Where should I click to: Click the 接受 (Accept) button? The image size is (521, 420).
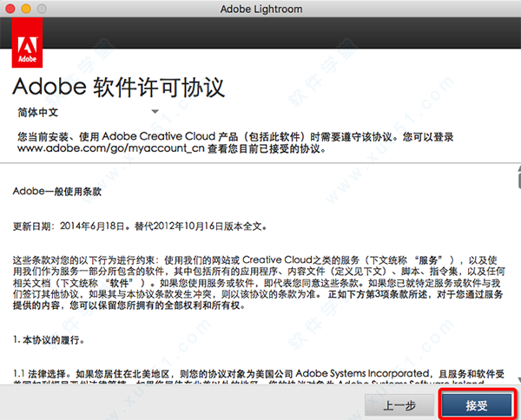point(477,405)
